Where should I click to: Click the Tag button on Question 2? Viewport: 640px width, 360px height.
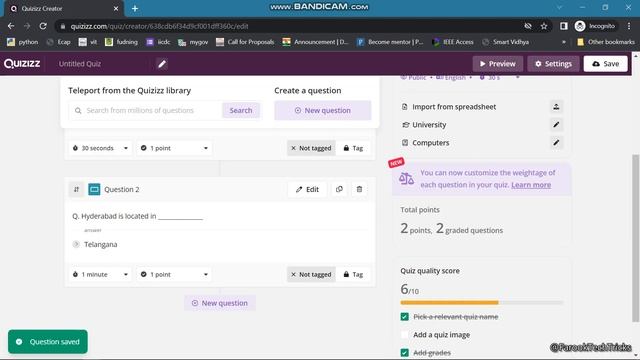point(353,275)
